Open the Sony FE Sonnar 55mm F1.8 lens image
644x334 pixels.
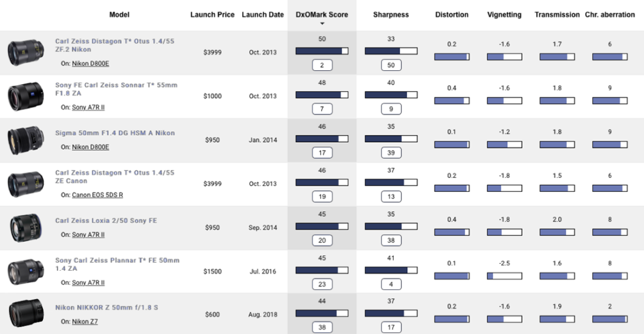[x=23, y=96]
